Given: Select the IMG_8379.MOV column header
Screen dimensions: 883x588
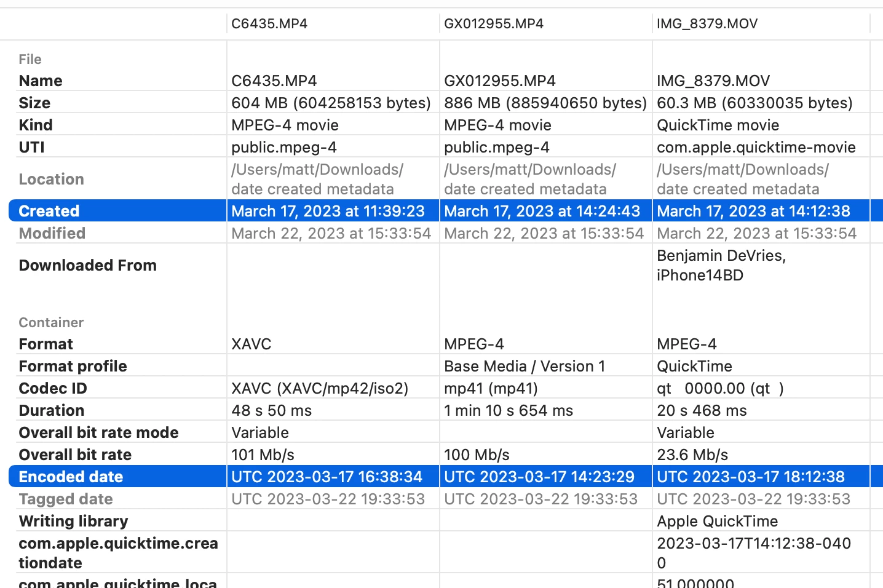Looking at the screenshot, I should pos(707,24).
